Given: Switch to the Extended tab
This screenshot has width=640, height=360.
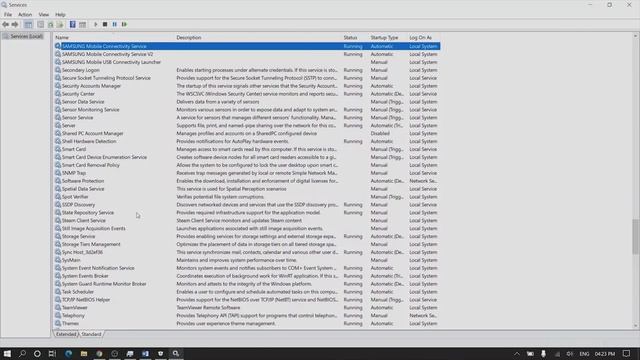Looking at the screenshot, I should [66, 334].
